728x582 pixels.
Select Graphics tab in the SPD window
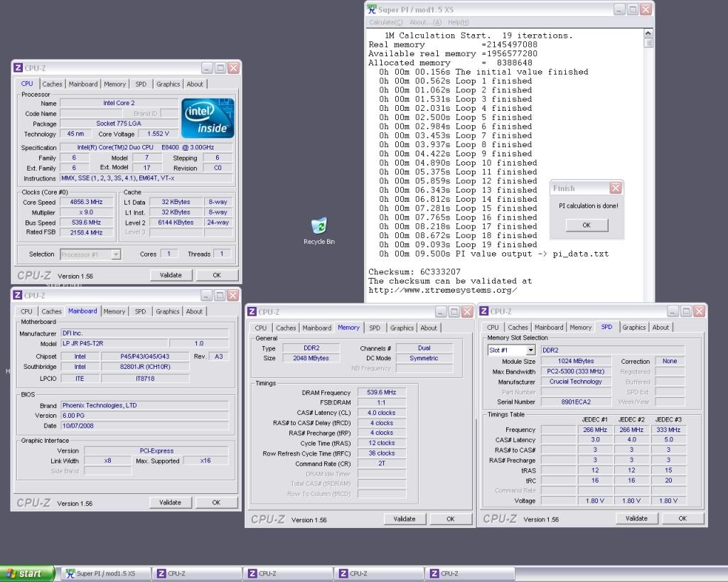[633, 328]
